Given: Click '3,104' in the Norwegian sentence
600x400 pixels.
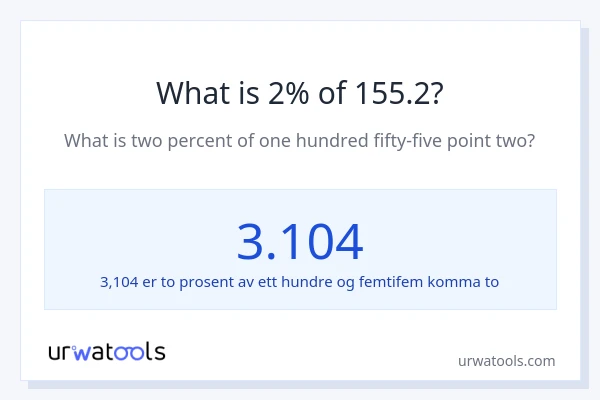Looking at the screenshot, I should 120,282.
